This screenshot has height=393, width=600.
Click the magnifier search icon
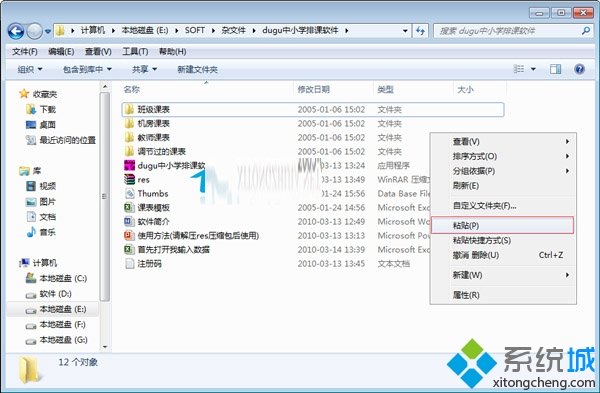coord(586,30)
